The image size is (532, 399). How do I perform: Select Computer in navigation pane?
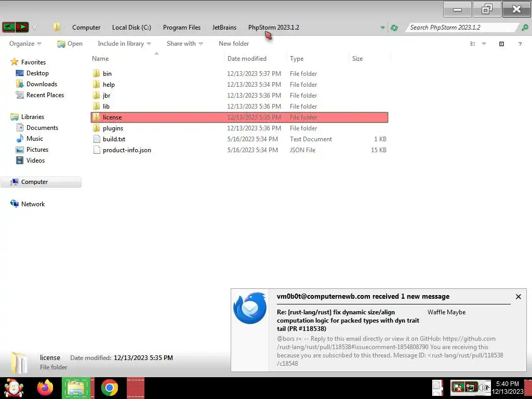coord(41,182)
